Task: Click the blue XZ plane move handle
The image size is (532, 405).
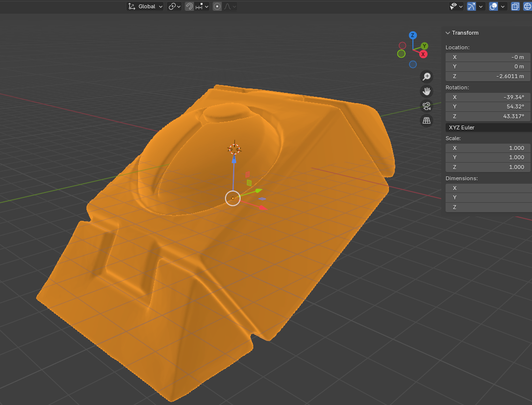Action: click(x=262, y=199)
